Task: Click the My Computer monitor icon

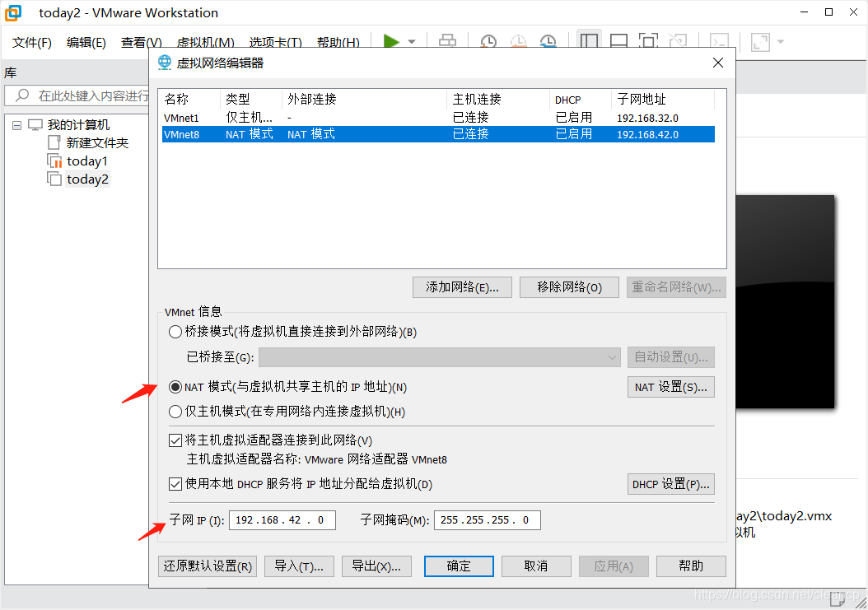Action: (x=35, y=125)
